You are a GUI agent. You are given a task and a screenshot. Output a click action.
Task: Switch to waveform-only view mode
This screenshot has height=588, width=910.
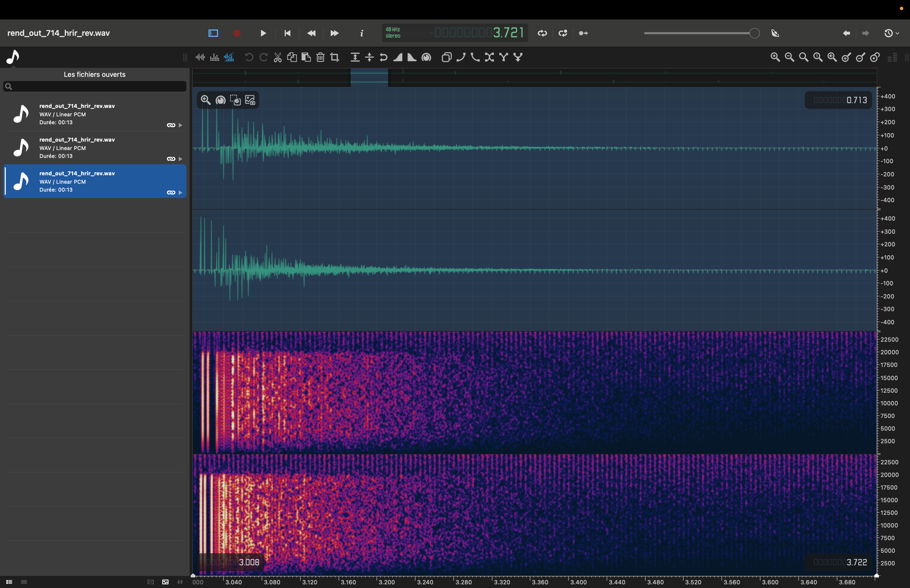pos(200,57)
